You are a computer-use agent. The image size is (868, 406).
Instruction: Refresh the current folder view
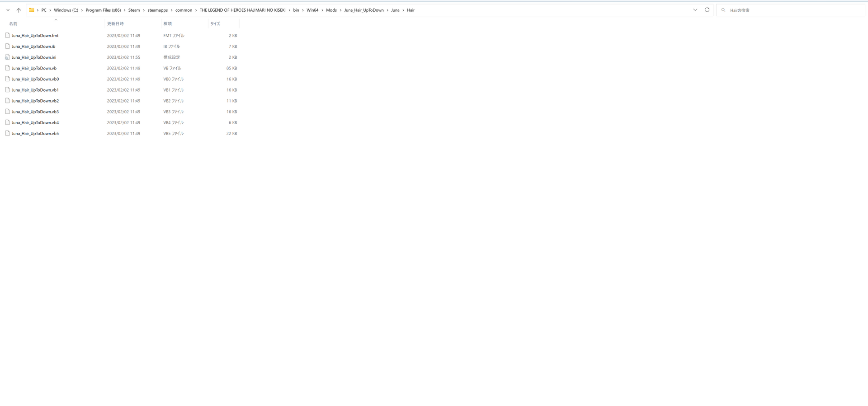[x=707, y=10]
